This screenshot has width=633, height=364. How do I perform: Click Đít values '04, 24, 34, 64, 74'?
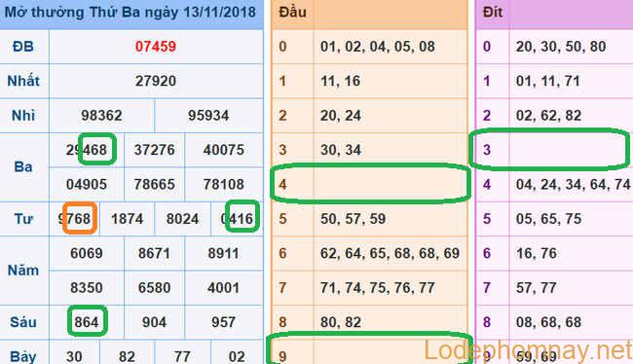(574, 184)
